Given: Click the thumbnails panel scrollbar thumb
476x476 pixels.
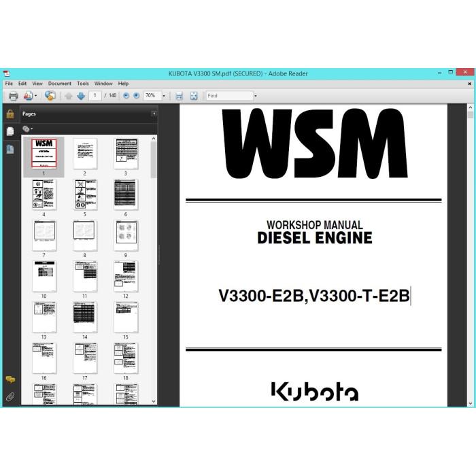Looking at the screenshot, I should (x=154, y=160).
